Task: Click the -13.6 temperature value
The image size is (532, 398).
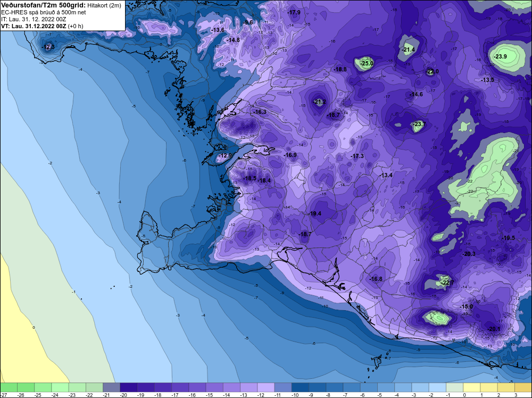Action: pos(218,30)
